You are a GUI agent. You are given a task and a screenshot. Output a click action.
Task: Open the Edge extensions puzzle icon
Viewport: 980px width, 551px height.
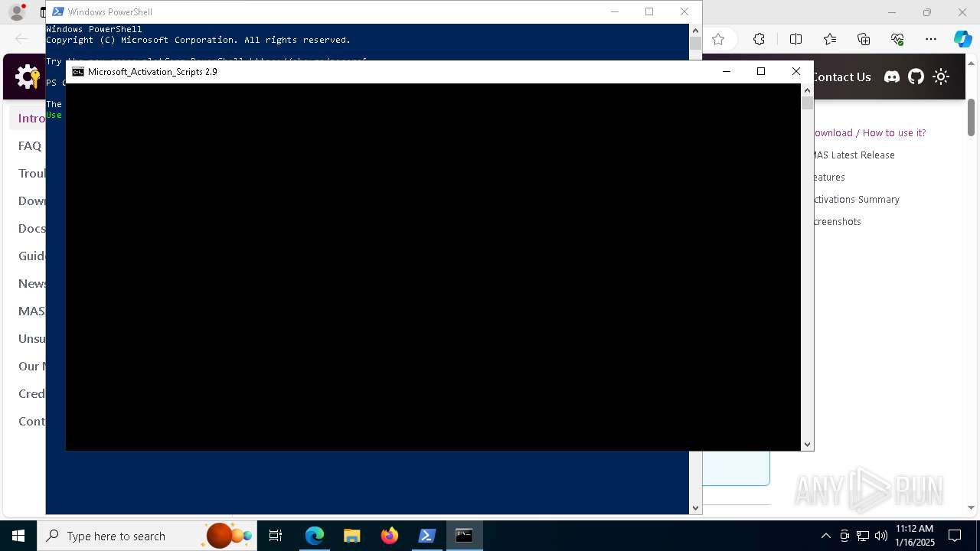pos(759,39)
